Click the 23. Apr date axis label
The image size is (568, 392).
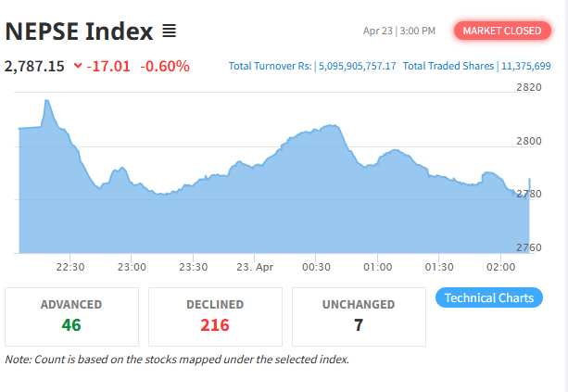(255, 267)
